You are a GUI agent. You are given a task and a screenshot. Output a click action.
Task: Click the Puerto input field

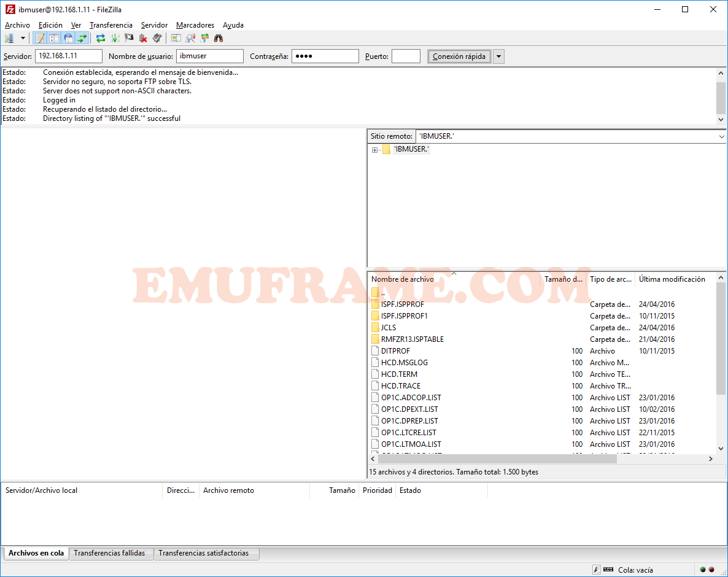pos(406,56)
